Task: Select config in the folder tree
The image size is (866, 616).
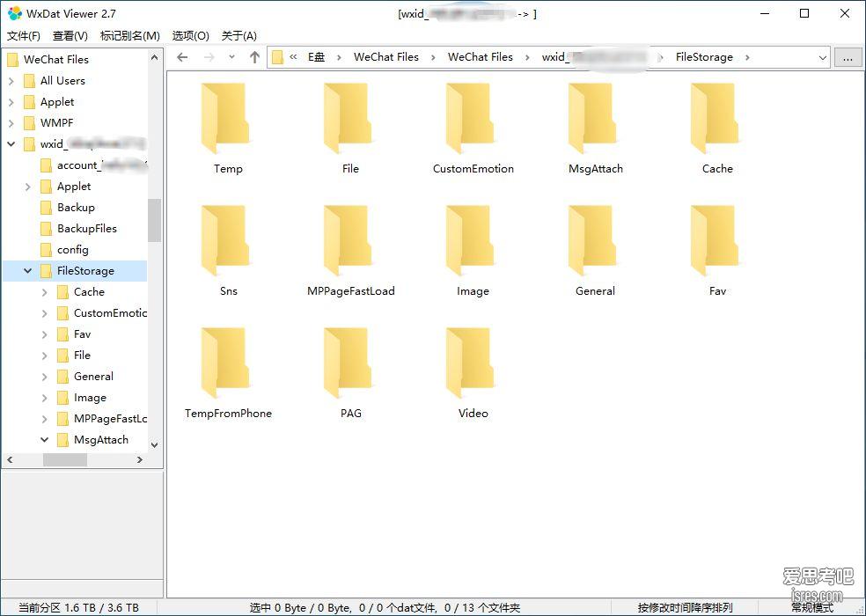Action: pos(72,250)
